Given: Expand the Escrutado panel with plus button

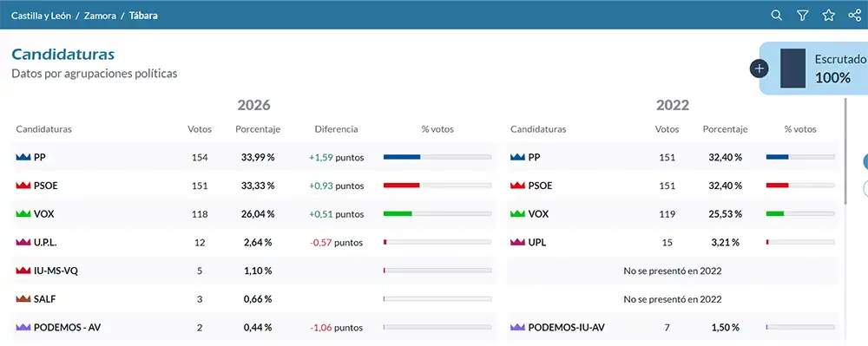Looking at the screenshot, I should [x=759, y=69].
